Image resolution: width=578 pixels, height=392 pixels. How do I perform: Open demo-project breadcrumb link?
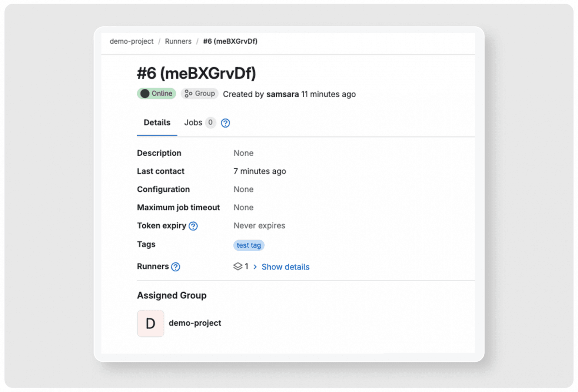[132, 41]
